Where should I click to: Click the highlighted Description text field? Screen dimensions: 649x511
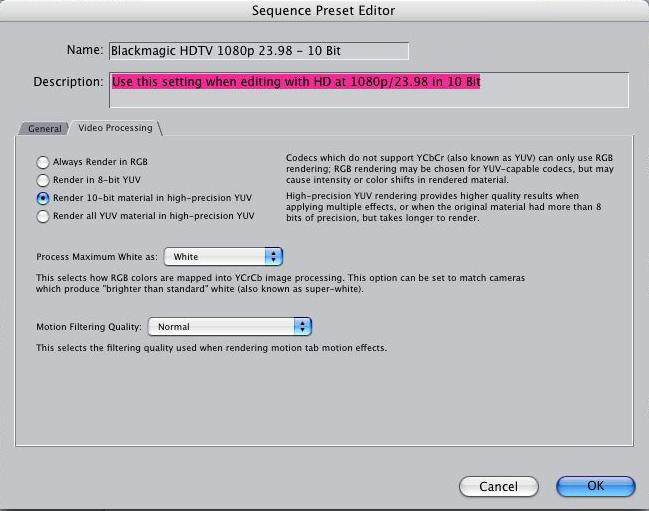(369, 90)
